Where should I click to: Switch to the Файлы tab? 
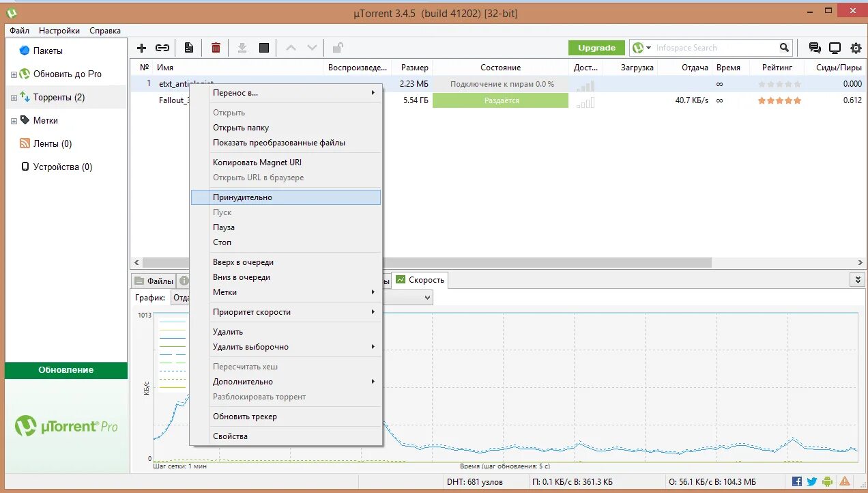pos(154,281)
